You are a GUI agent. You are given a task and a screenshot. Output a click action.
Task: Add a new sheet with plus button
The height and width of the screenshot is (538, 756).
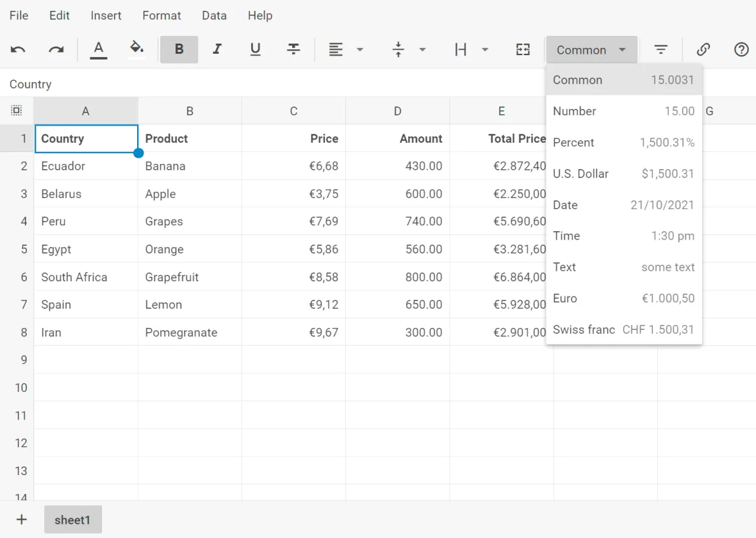(21, 519)
